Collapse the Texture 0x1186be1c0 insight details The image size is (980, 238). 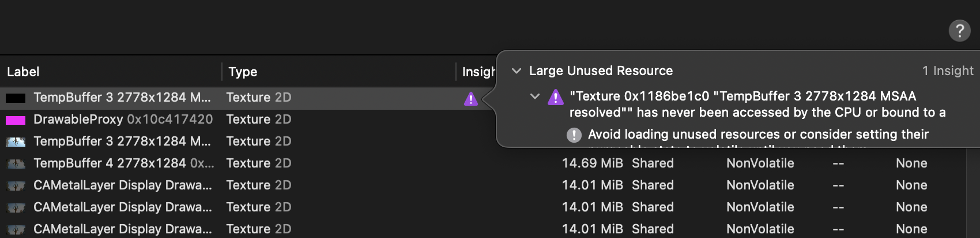point(534,96)
